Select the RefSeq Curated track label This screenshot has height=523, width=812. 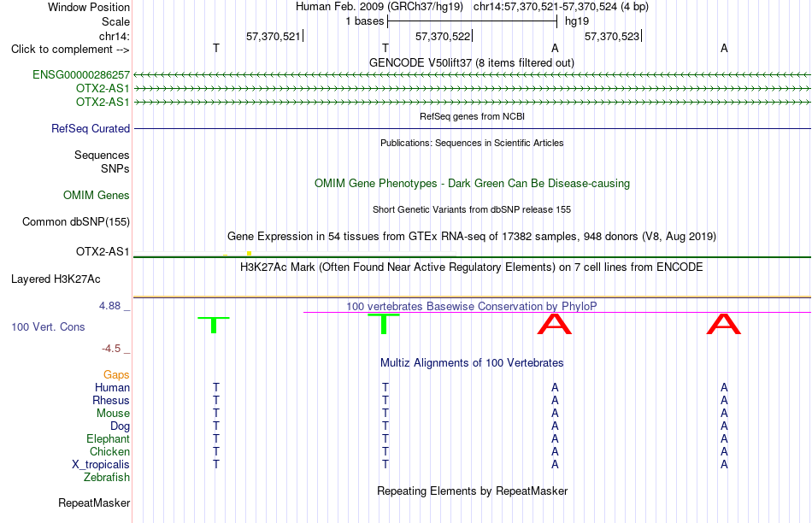click(x=91, y=128)
